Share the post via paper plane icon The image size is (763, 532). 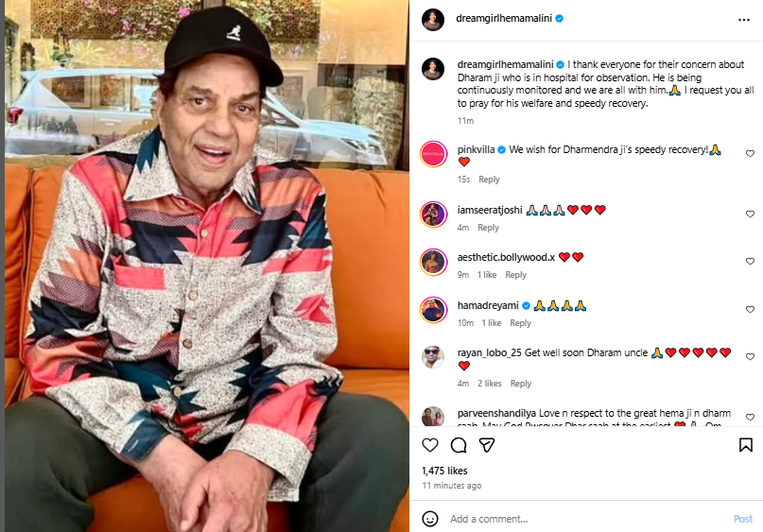(x=487, y=444)
